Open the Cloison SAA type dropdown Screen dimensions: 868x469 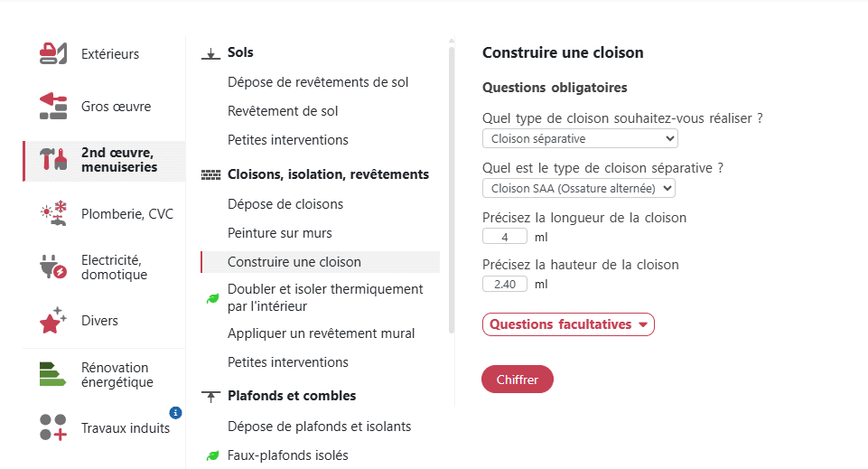[578, 188]
